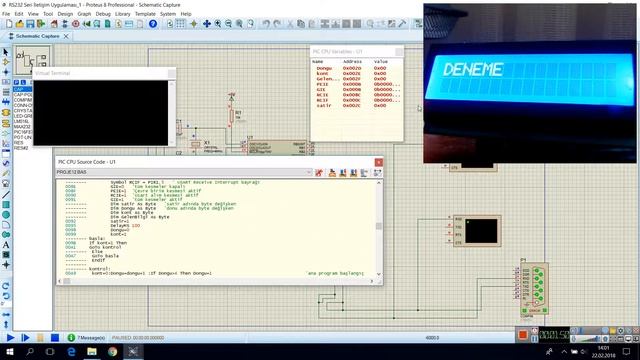Open the System menu
The width and height of the screenshot is (640, 360).
(168, 14)
